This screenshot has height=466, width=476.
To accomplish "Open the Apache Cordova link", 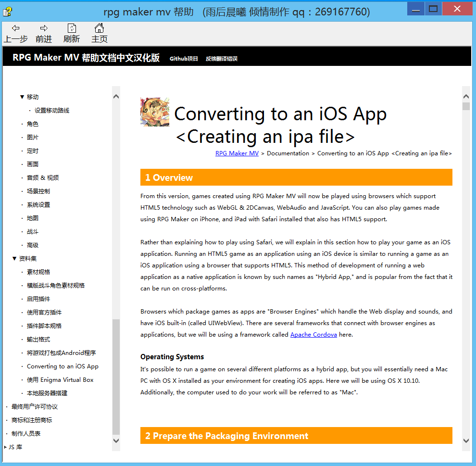I will click(313, 335).
